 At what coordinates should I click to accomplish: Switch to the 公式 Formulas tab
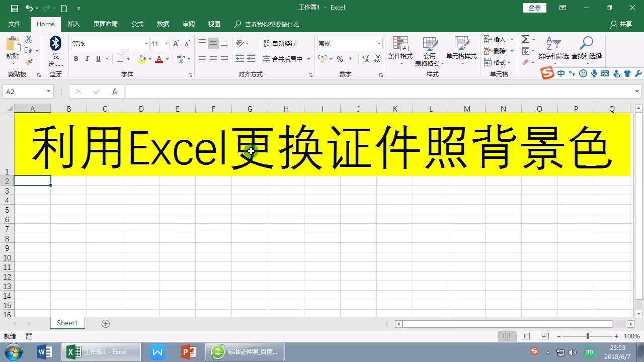click(137, 24)
